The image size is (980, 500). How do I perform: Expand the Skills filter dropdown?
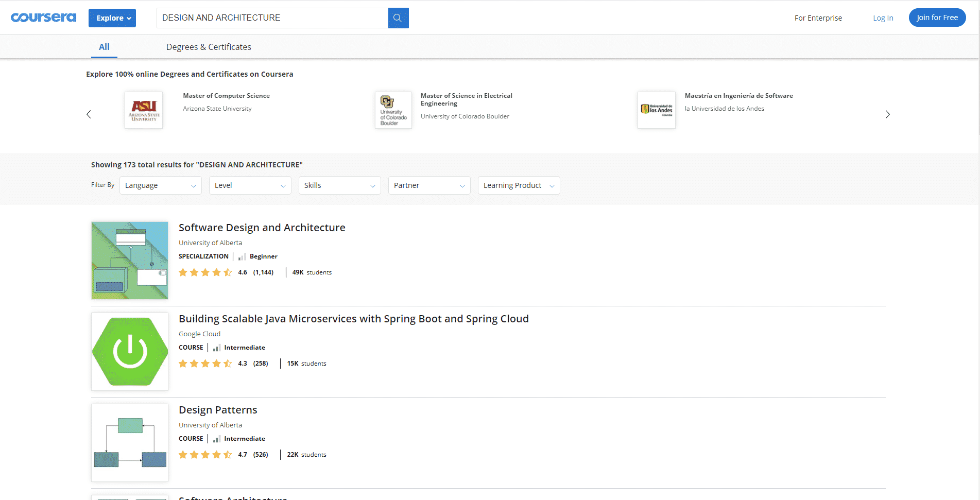(x=340, y=185)
